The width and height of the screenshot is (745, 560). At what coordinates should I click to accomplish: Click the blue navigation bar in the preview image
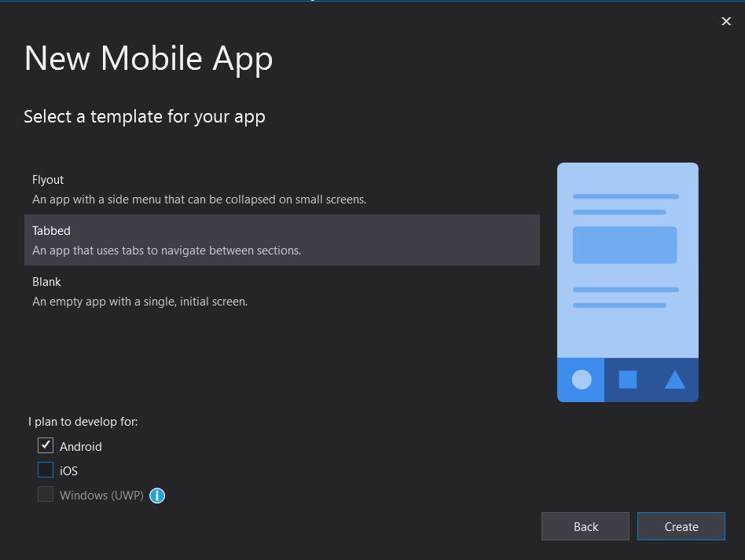(x=628, y=380)
